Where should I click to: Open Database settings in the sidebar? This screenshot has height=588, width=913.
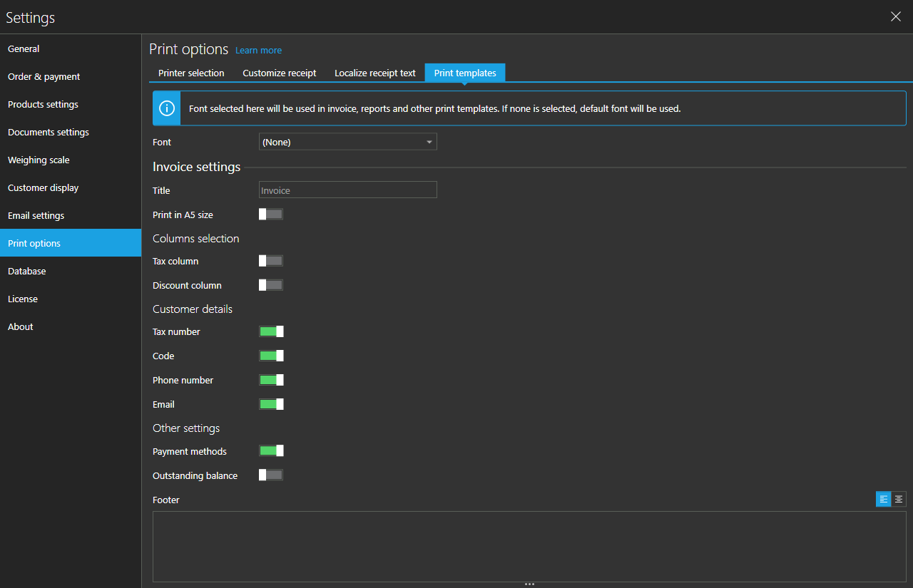[x=27, y=271]
